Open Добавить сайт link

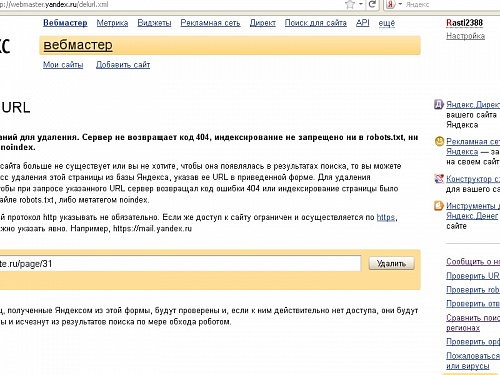click(123, 65)
